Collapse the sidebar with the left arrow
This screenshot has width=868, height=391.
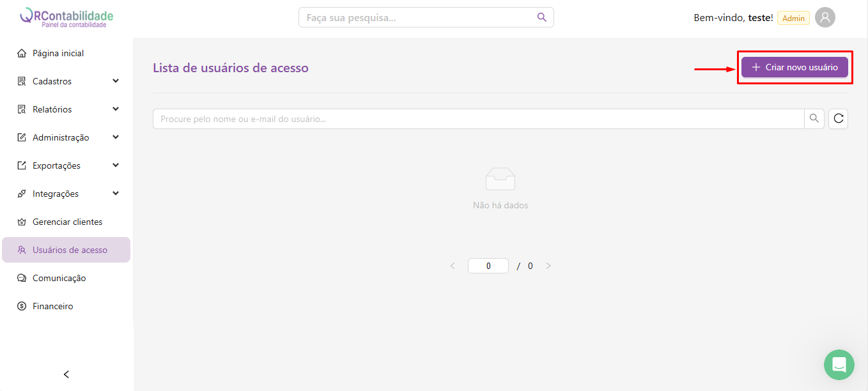pyautogui.click(x=66, y=374)
